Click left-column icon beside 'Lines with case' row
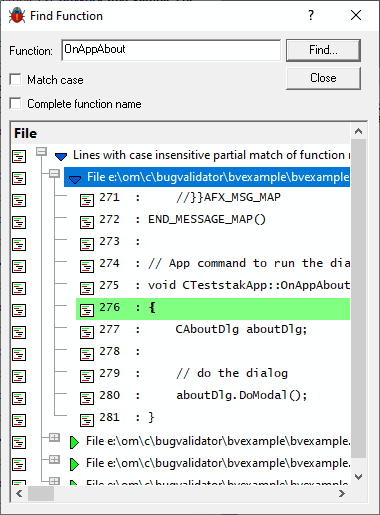The image size is (380, 515). (19, 156)
